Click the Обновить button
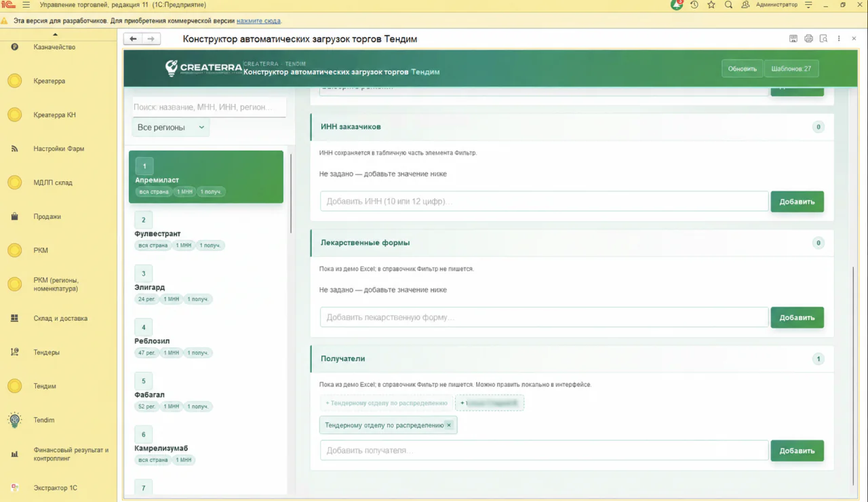 743,69
